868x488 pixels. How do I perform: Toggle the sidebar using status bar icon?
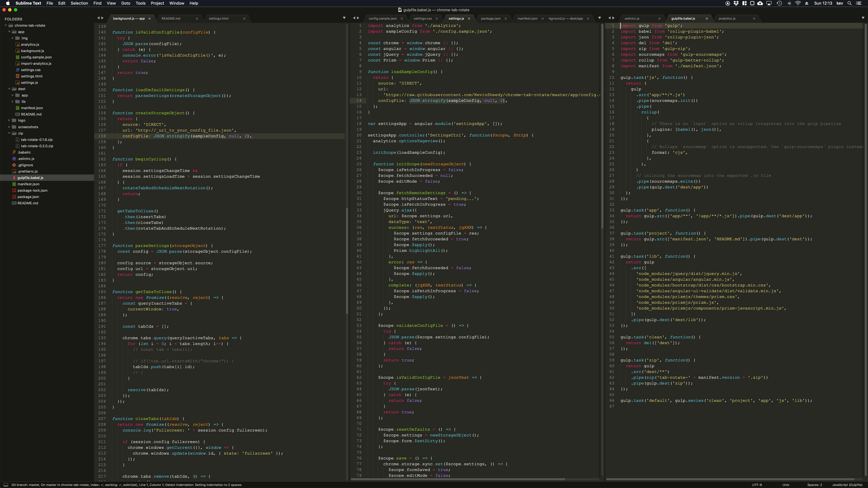(x=5, y=485)
